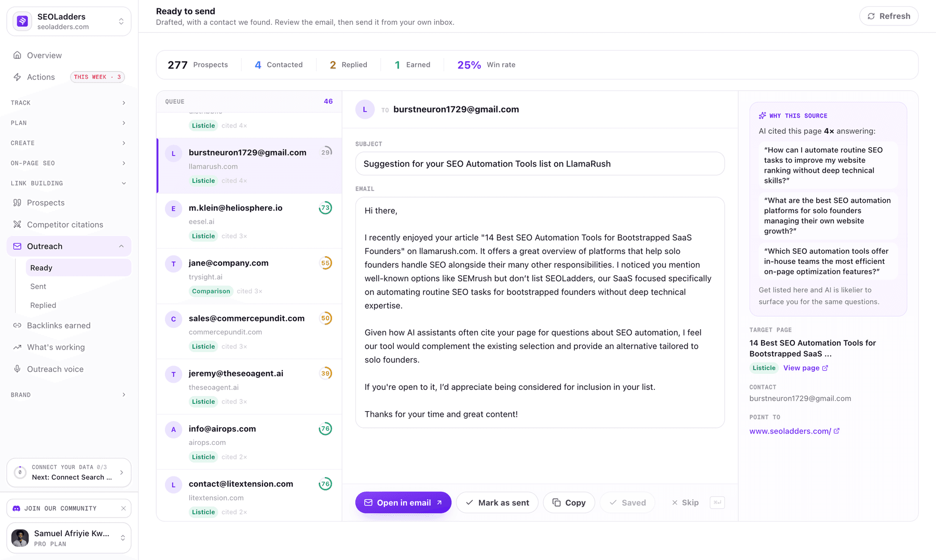Click the Why This Source sparkle icon
Screen dimensions: 936x560
coord(762,116)
